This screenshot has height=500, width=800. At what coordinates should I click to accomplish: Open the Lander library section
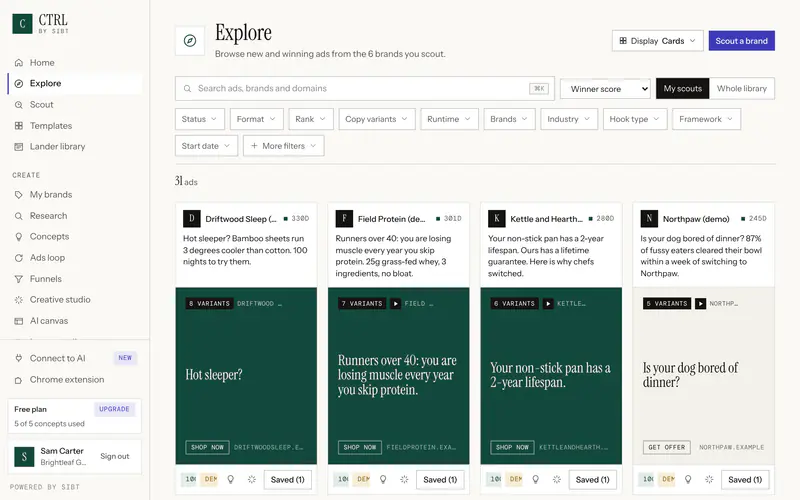[x=74, y=146]
